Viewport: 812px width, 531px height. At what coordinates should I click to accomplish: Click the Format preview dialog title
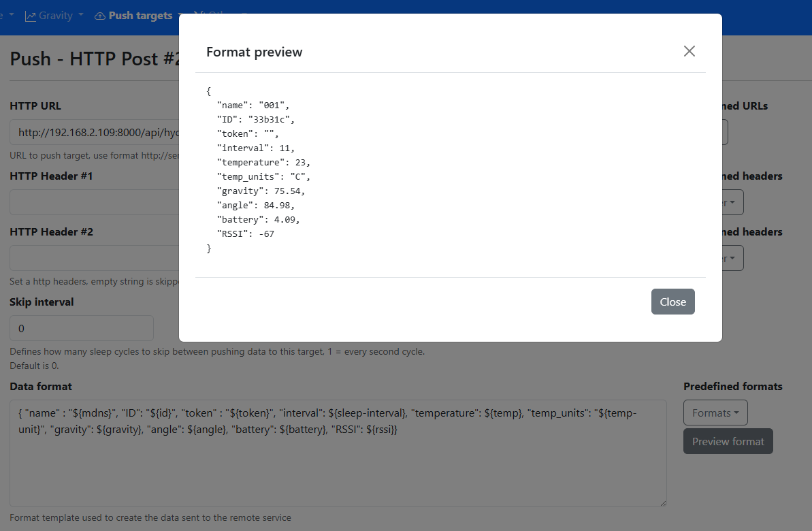[x=254, y=52]
